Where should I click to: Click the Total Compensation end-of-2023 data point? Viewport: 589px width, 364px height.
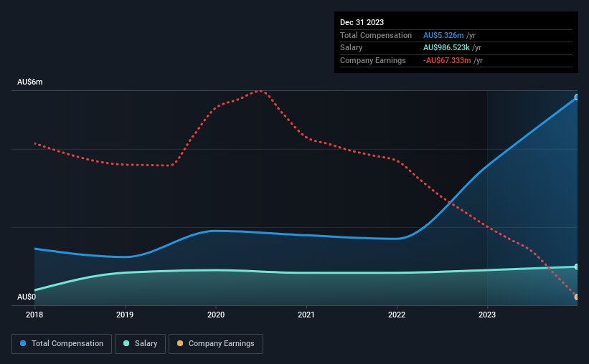(x=577, y=97)
